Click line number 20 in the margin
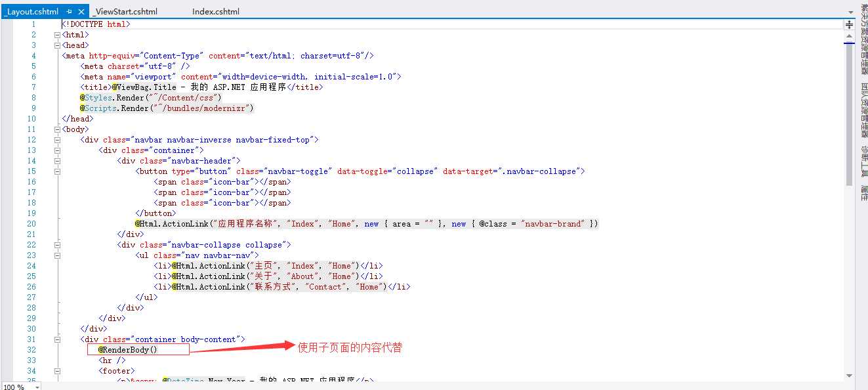Image resolution: width=868 pixels, height=390 pixels. coord(31,224)
